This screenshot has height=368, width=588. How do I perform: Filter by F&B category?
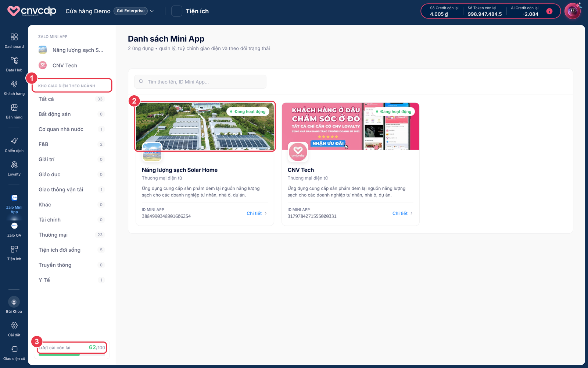[x=72, y=144]
